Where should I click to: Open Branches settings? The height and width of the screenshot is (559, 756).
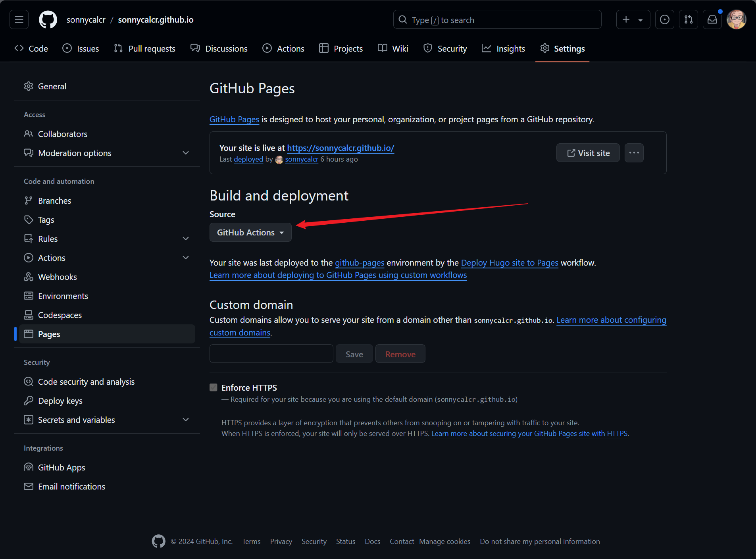click(107, 200)
